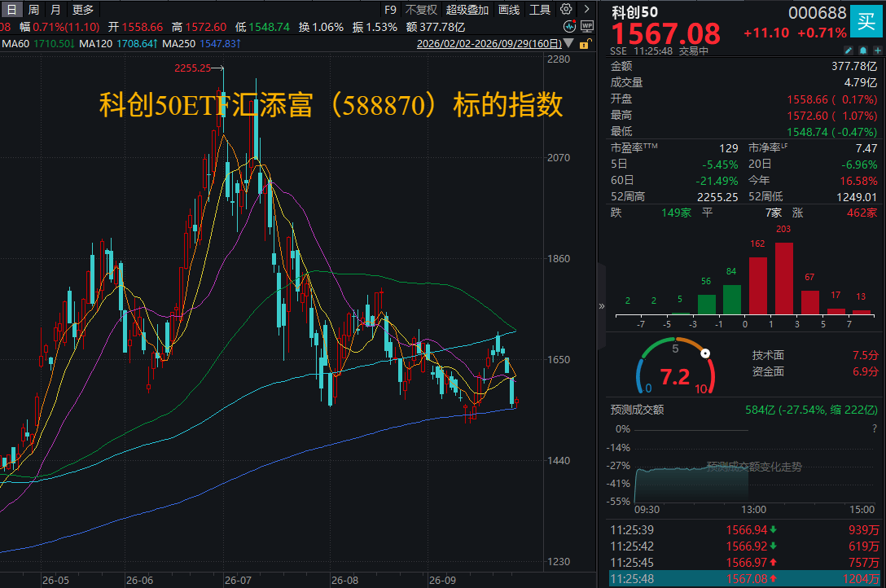The height and width of the screenshot is (588, 886).
Task: Open 画线 drawing tools
Action: [509, 10]
